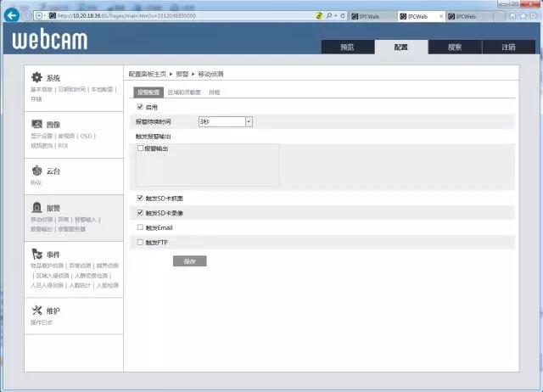Screen dimensions: 543x392
Task: Click the 图像 picture icon in sidebar
Action: pyautogui.click(x=36, y=124)
